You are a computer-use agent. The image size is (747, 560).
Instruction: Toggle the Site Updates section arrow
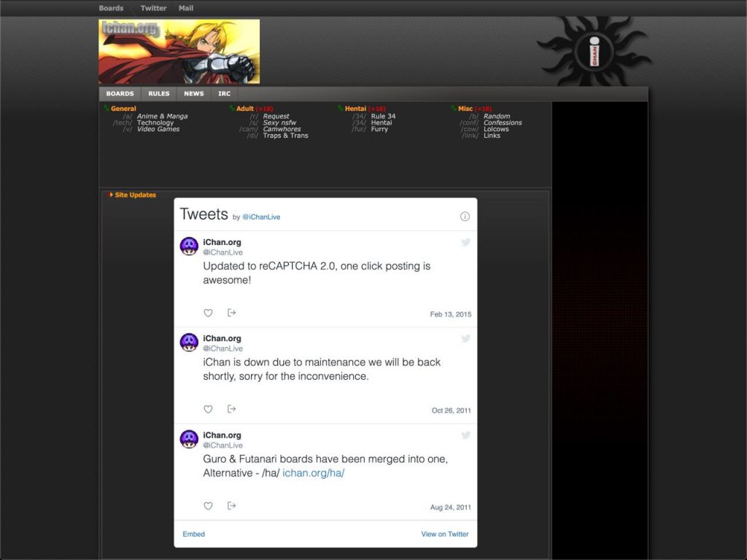pos(111,195)
